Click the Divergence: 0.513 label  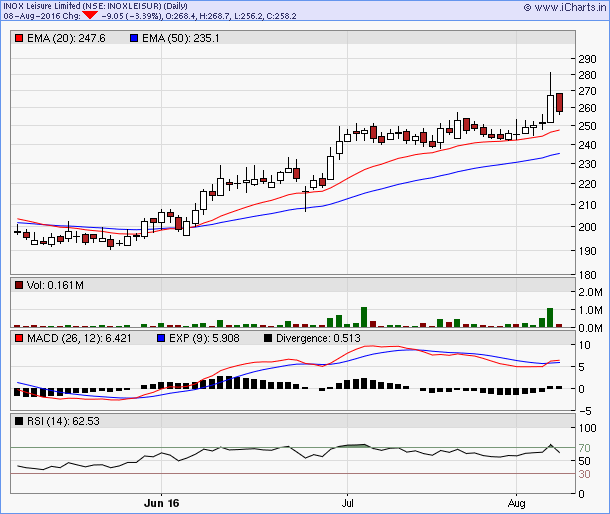click(x=318, y=338)
